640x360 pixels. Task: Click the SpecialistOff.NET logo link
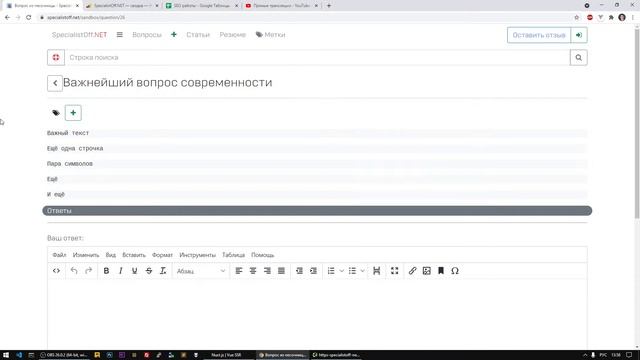79,35
